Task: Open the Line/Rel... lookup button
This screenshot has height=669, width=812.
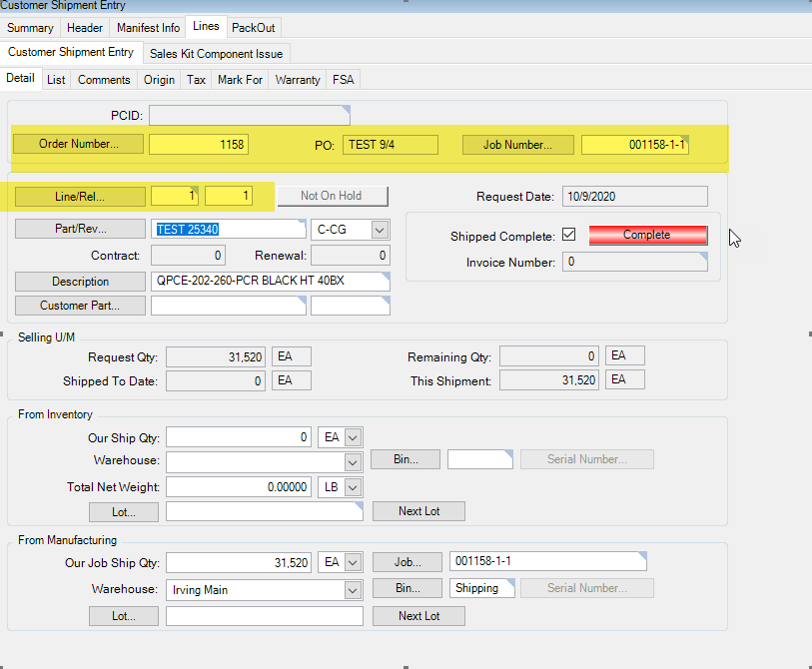Action: 80,197
